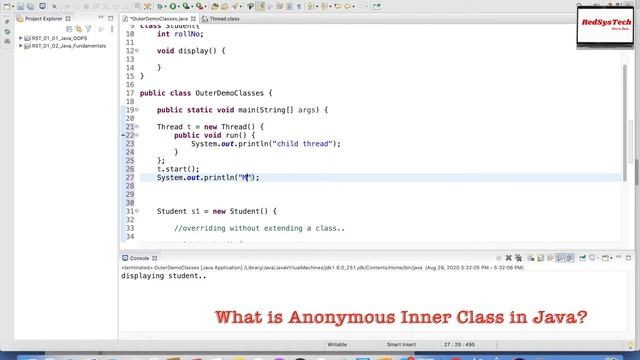Image resolution: width=640 pixels, height=360 pixels.
Task: Click in the t.start(); code line
Action: click(178, 169)
